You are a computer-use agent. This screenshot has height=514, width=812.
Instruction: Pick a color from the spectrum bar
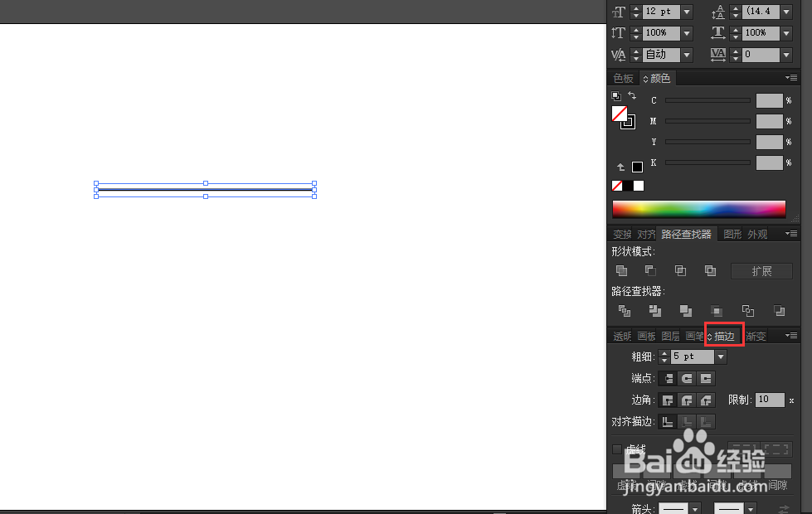click(698, 209)
